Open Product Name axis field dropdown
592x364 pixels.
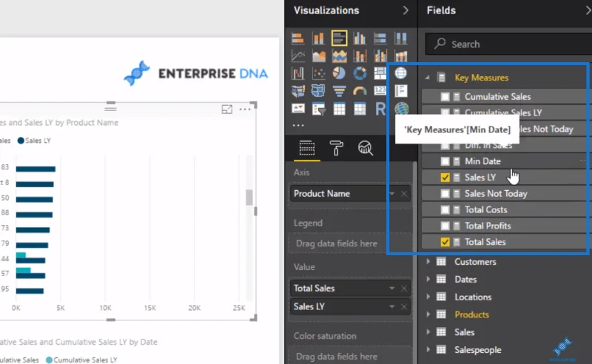click(x=392, y=194)
